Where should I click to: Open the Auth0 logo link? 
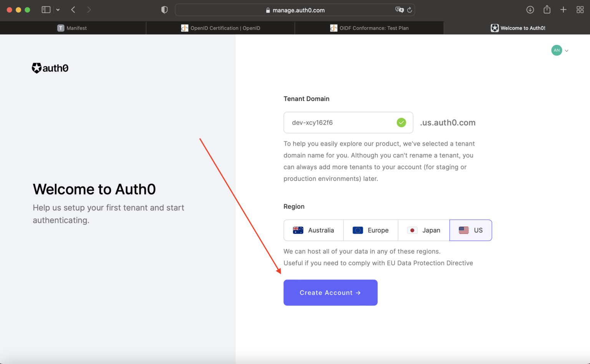[x=50, y=68]
